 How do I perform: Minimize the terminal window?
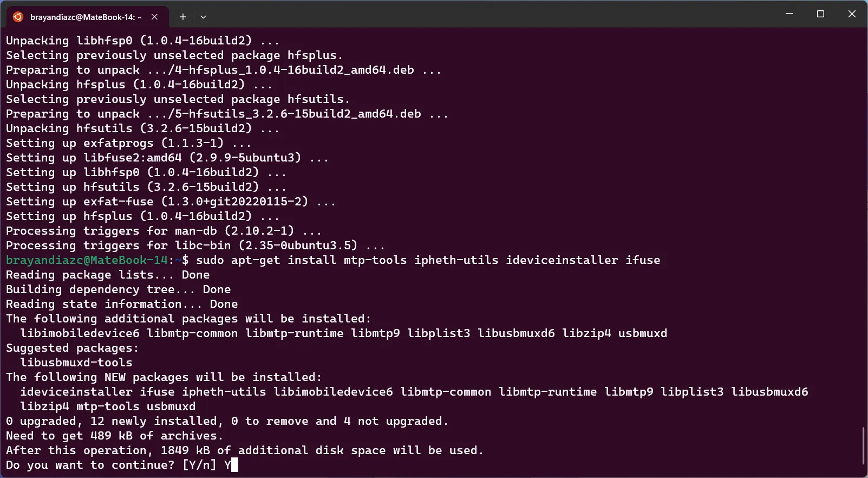point(789,14)
